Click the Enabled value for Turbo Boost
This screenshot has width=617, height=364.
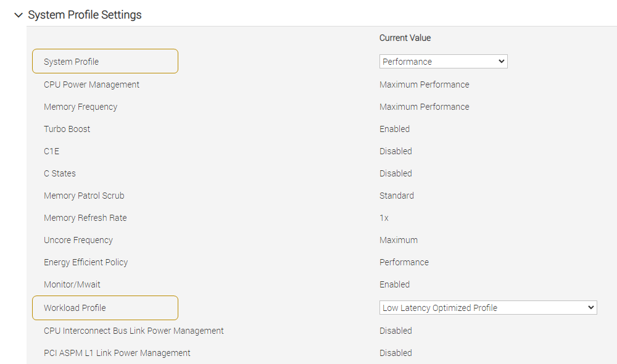[x=394, y=129]
